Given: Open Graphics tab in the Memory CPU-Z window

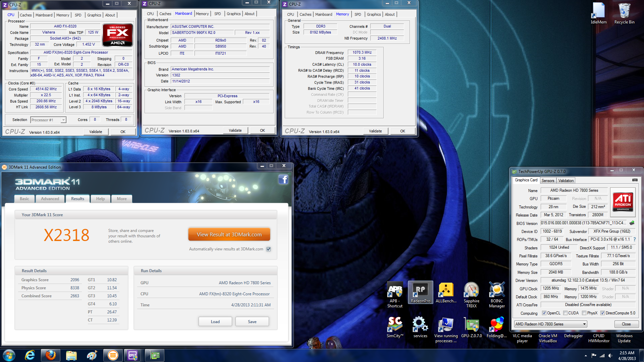Looking at the screenshot, I should point(374,14).
